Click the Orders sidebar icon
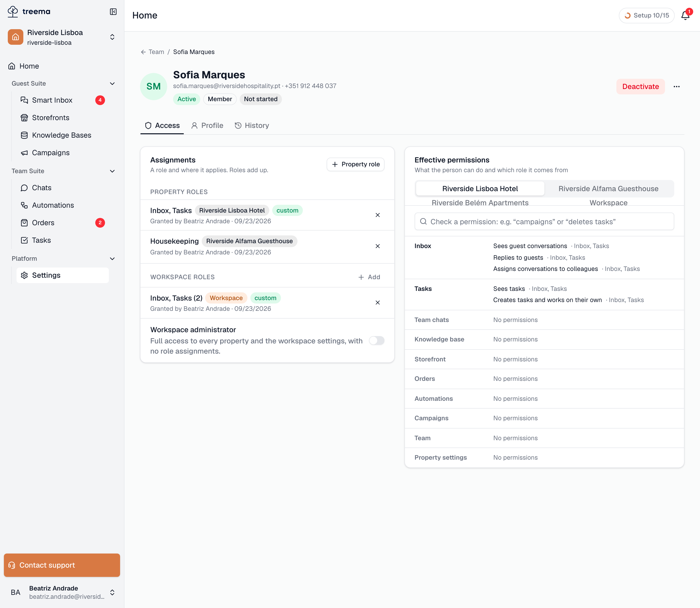 click(x=24, y=223)
